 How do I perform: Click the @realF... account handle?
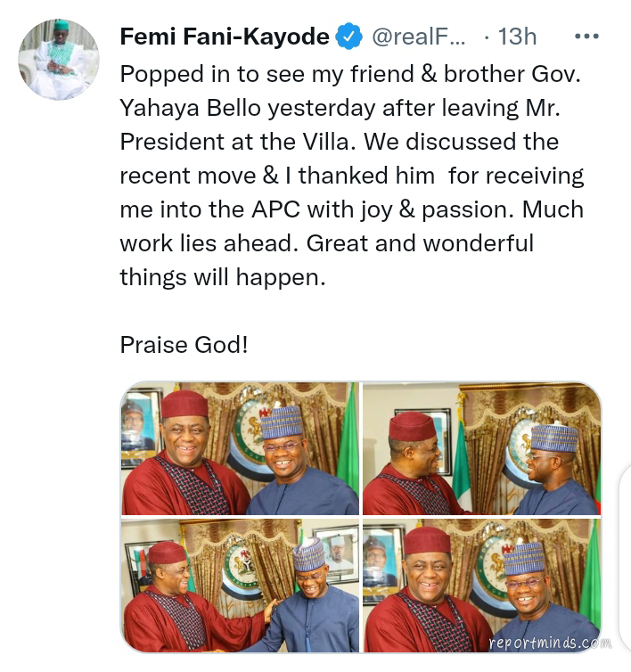pyautogui.click(x=419, y=37)
